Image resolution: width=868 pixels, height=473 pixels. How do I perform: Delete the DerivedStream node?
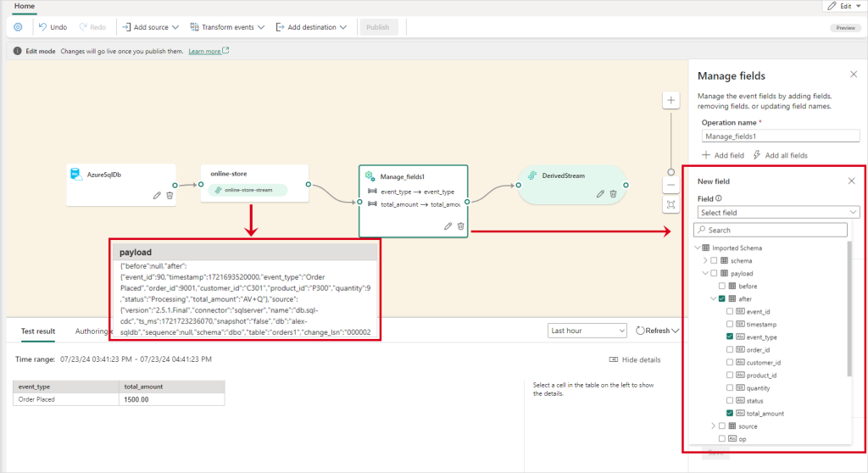(x=614, y=194)
